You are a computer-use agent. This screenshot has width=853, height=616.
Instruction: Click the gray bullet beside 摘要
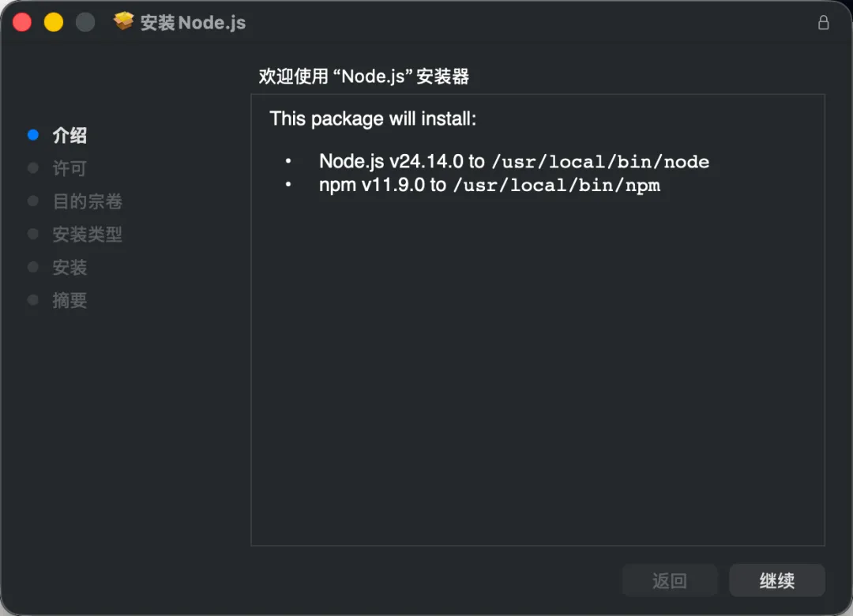tap(32, 300)
